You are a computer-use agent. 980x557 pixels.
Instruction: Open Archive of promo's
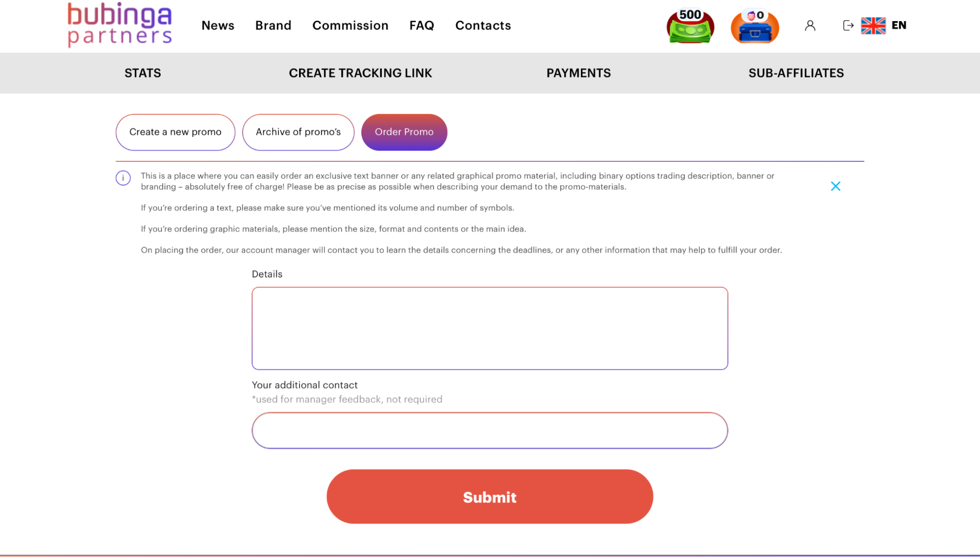pos(298,132)
